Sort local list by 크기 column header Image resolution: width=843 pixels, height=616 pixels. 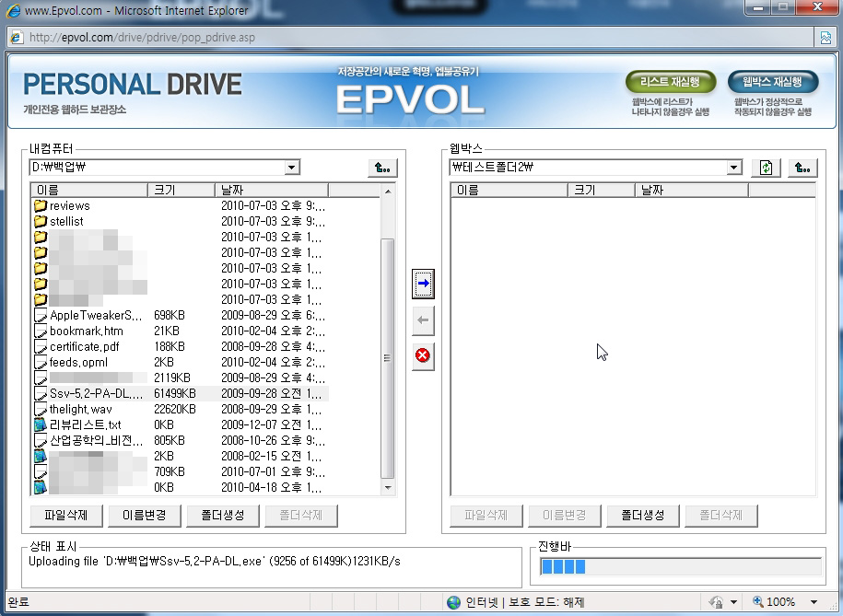point(181,190)
